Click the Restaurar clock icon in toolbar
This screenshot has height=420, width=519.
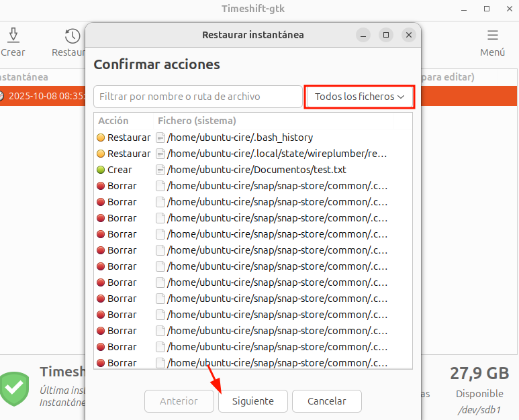(73, 36)
